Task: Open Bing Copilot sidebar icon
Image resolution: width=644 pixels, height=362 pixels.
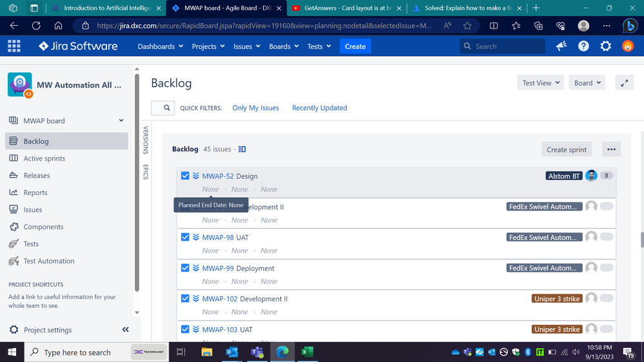Action: pyautogui.click(x=630, y=26)
